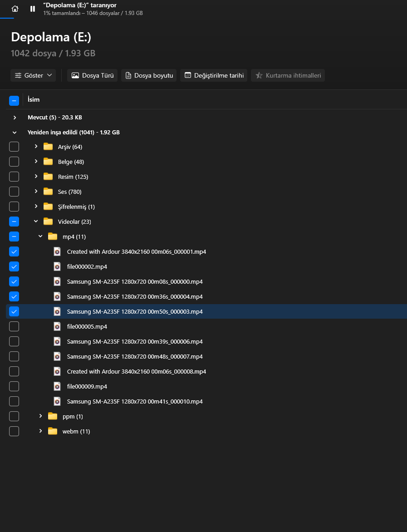407x532 pixels.
Task: Click the Samsung 00m36s_000004.mp4 file icon
Action: point(57,296)
